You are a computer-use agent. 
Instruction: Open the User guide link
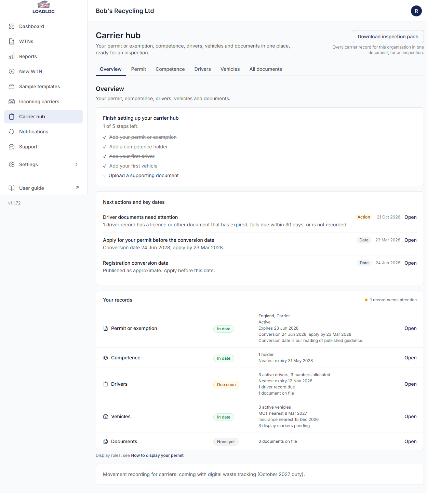[43, 188]
